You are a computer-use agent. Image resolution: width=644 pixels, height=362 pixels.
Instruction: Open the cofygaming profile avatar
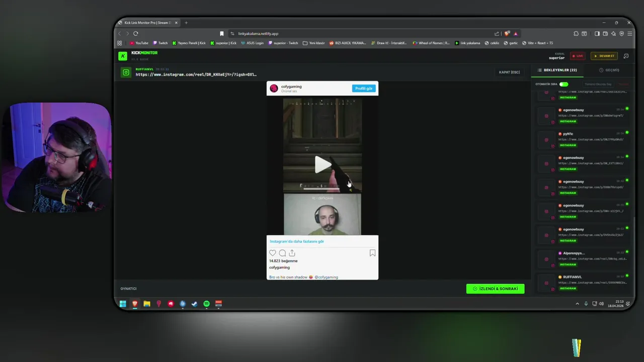click(x=274, y=88)
